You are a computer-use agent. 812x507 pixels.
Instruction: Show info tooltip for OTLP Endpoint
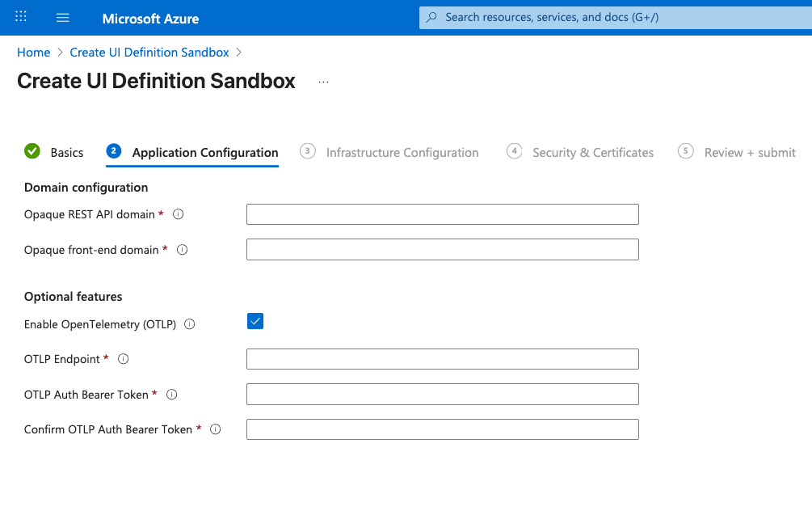tap(124, 359)
